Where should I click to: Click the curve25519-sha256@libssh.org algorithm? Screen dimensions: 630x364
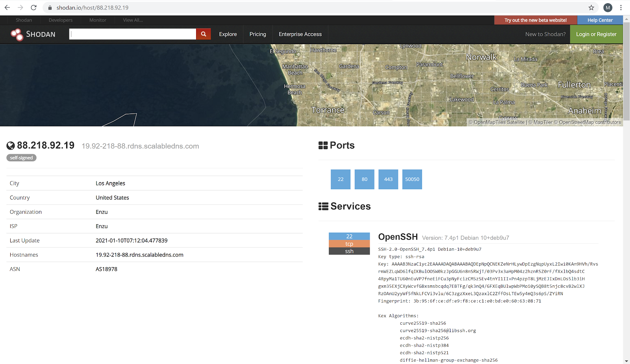coord(438,331)
